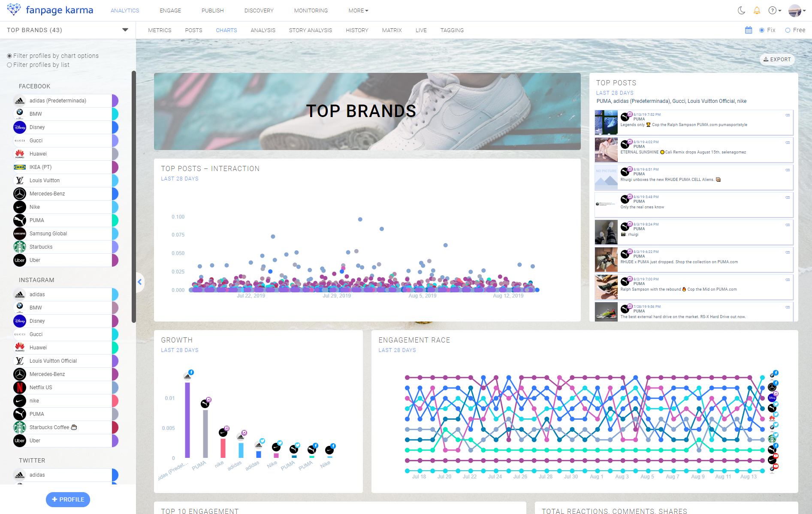Open the date range calendar icon
812x514 pixels.
pyautogui.click(x=749, y=30)
